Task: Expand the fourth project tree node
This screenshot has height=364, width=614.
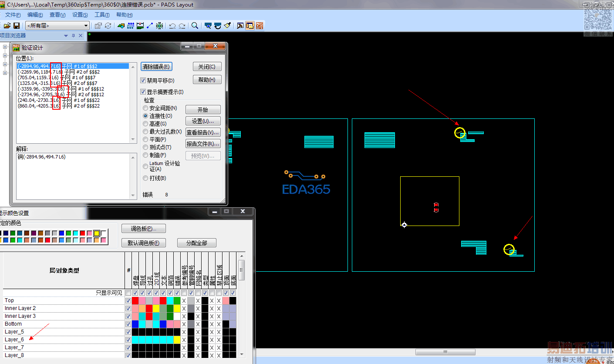Action: [5, 73]
